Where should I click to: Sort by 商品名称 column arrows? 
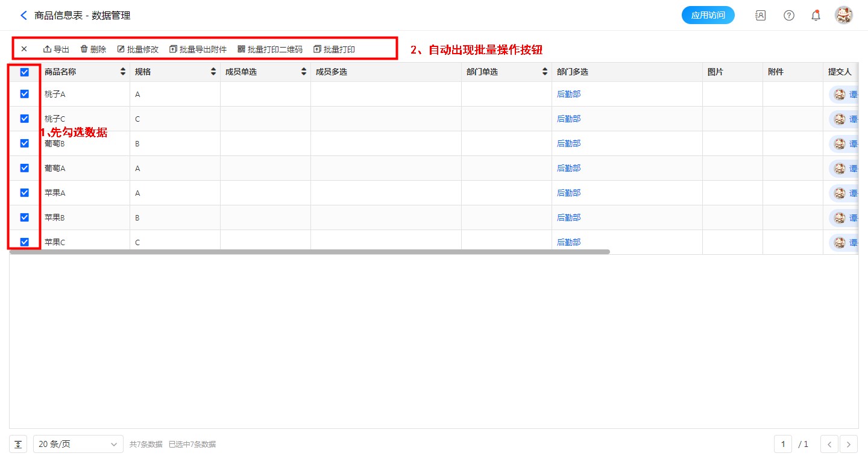123,72
